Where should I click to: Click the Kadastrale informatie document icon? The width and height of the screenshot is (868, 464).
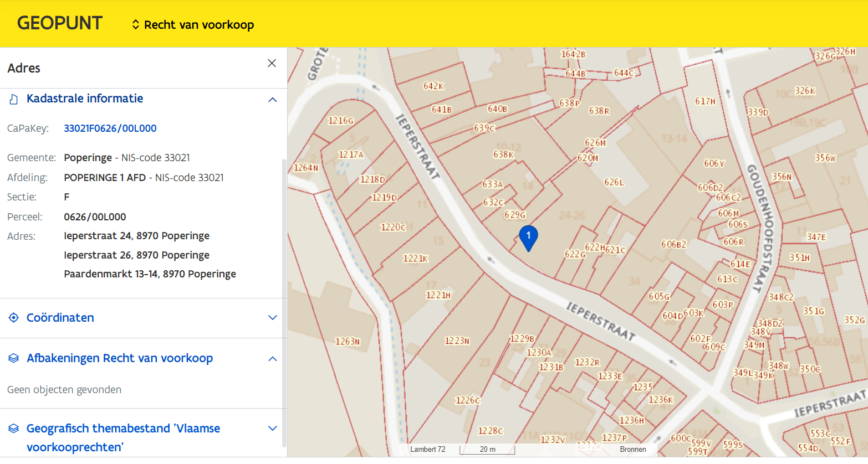tap(14, 99)
